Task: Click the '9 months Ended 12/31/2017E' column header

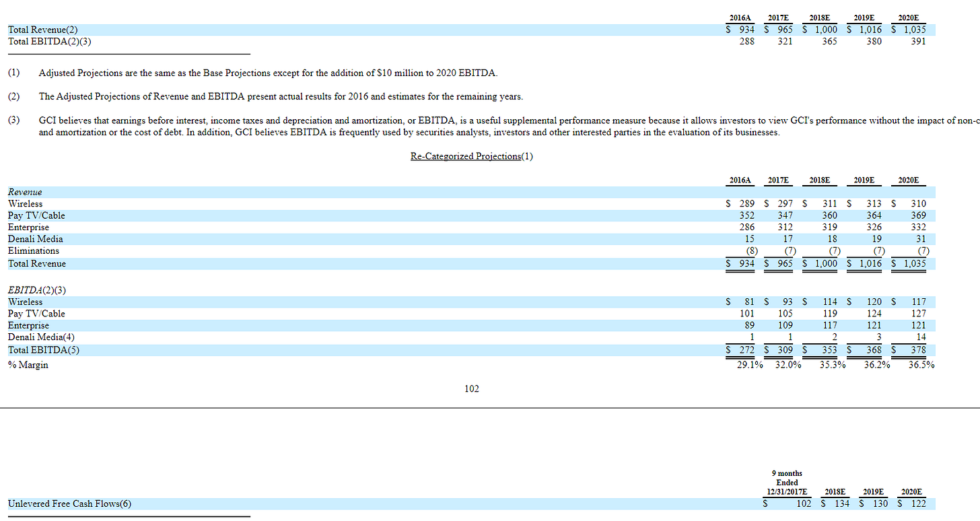Action: click(787, 483)
